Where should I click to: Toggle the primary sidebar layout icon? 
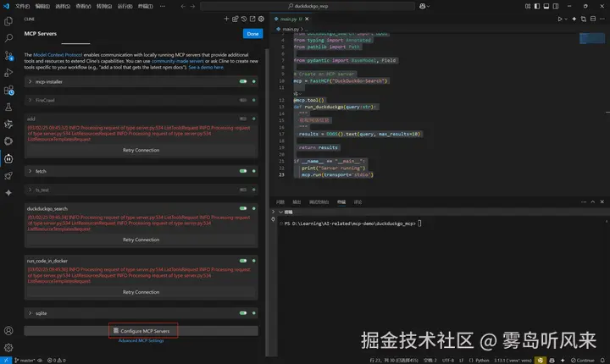[537, 6]
